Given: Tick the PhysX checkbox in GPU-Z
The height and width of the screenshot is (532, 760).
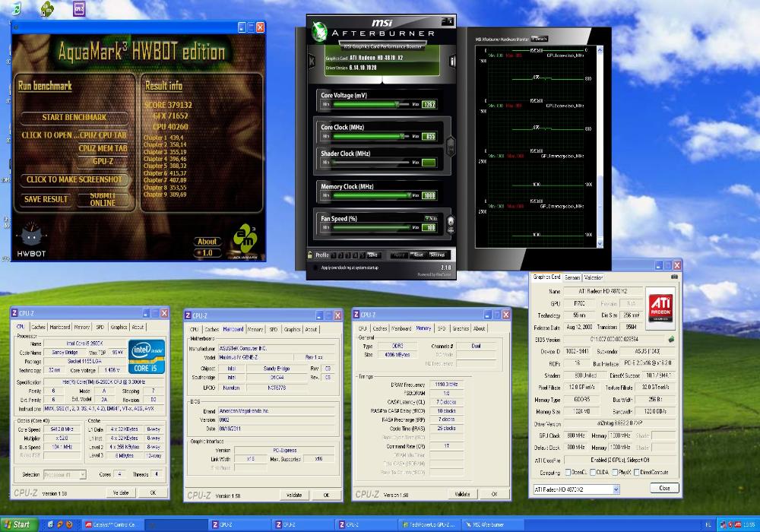Looking at the screenshot, I should [x=615, y=472].
